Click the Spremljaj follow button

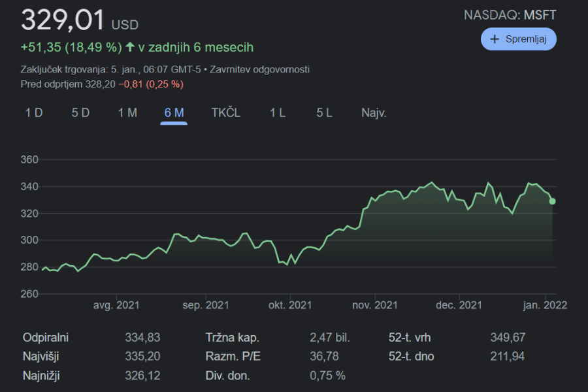point(518,39)
